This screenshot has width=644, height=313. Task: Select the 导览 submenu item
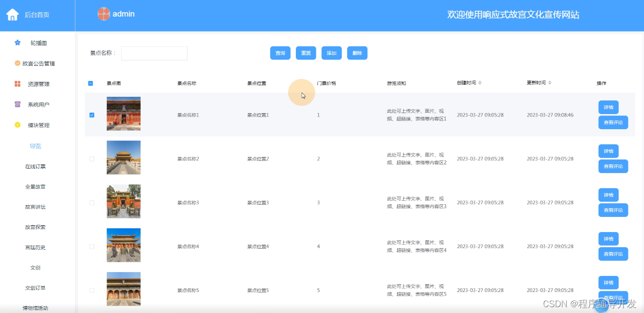(35, 146)
